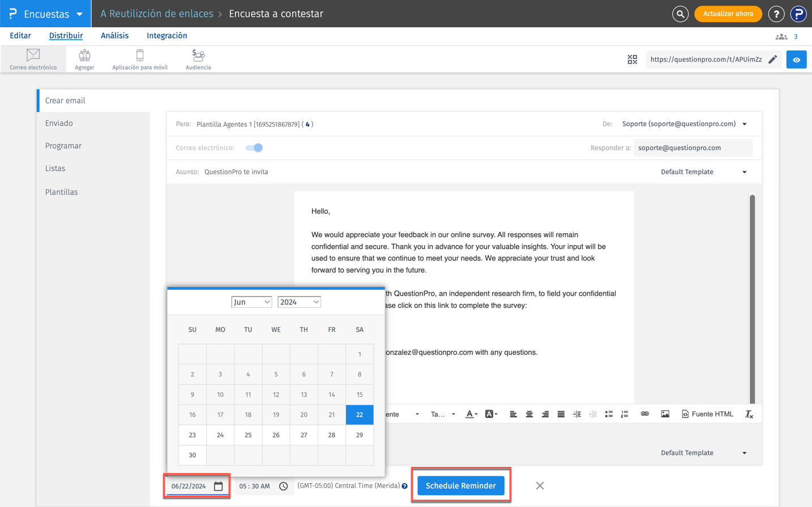The width and height of the screenshot is (812, 507).
Task: Edit the survey URL with pencil icon
Action: [773, 59]
